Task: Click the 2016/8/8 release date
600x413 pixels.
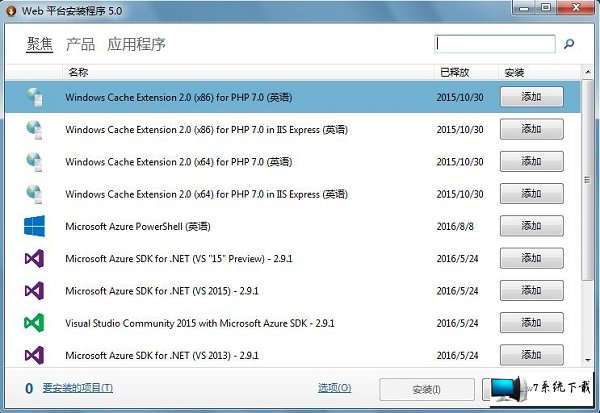Action: (455, 227)
